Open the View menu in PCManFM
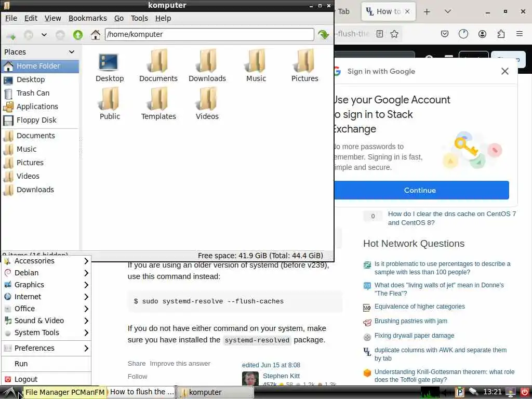The height and width of the screenshot is (399, 532). point(53,18)
